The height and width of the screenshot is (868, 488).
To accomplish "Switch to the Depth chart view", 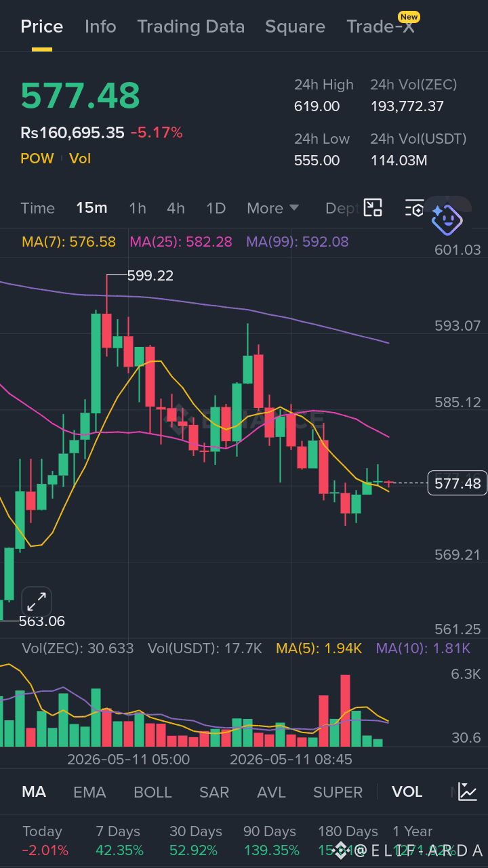I will click(x=342, y=208).
